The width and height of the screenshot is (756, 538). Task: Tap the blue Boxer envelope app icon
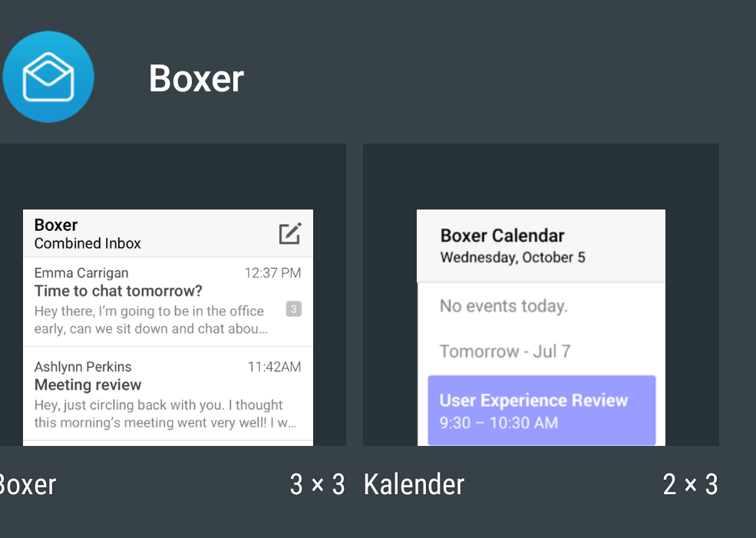(x=48, y=77)
